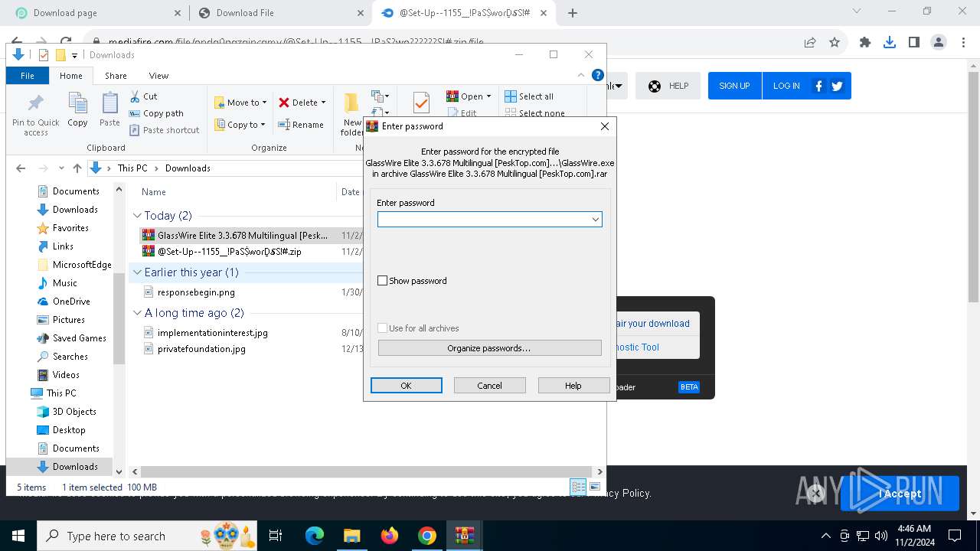The image size is (980, 551).
Task: Bookmark this page with star icon
Action: 835,43
